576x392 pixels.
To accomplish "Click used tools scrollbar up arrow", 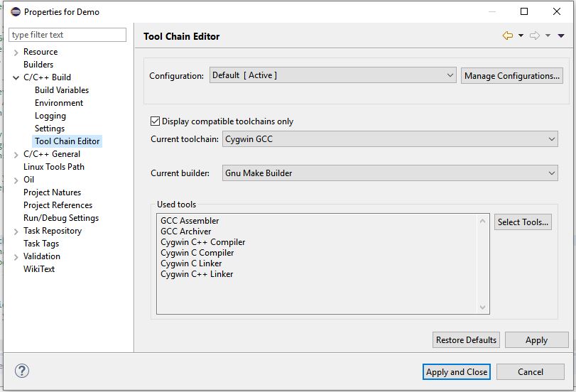I will point(483,221).
